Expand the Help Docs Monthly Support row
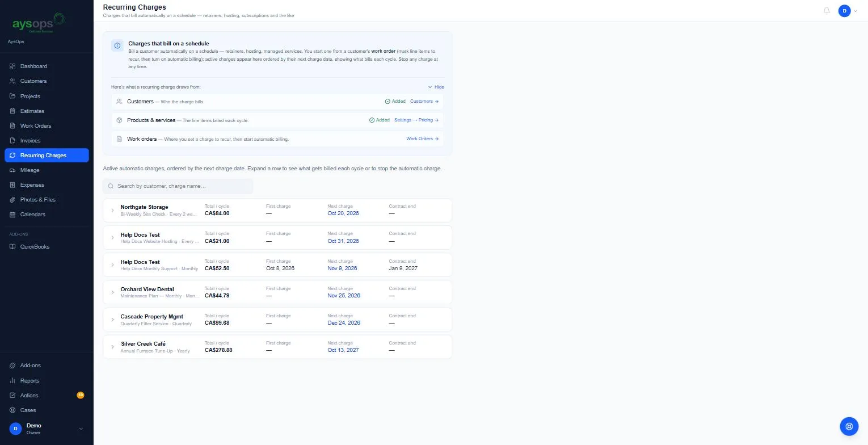The image size is (868, 445). point(112,265)
